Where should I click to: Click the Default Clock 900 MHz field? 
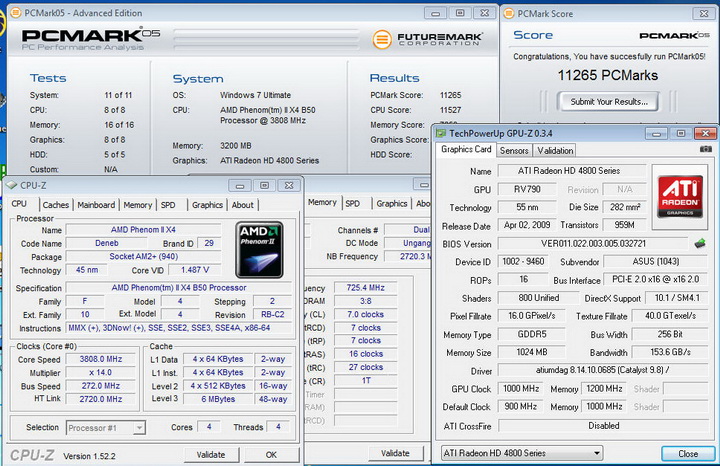coord(521,406)
